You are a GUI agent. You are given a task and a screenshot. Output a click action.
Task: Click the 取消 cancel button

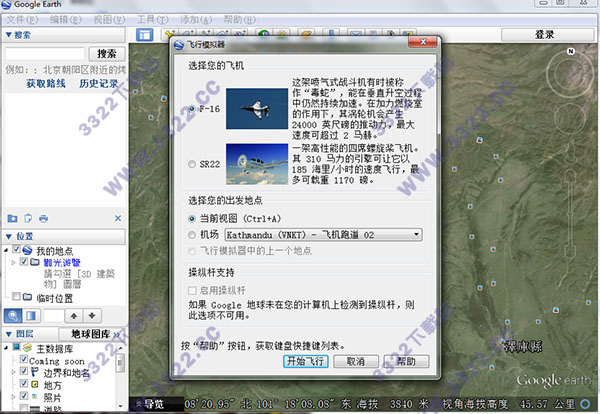(x=356, y=361)
